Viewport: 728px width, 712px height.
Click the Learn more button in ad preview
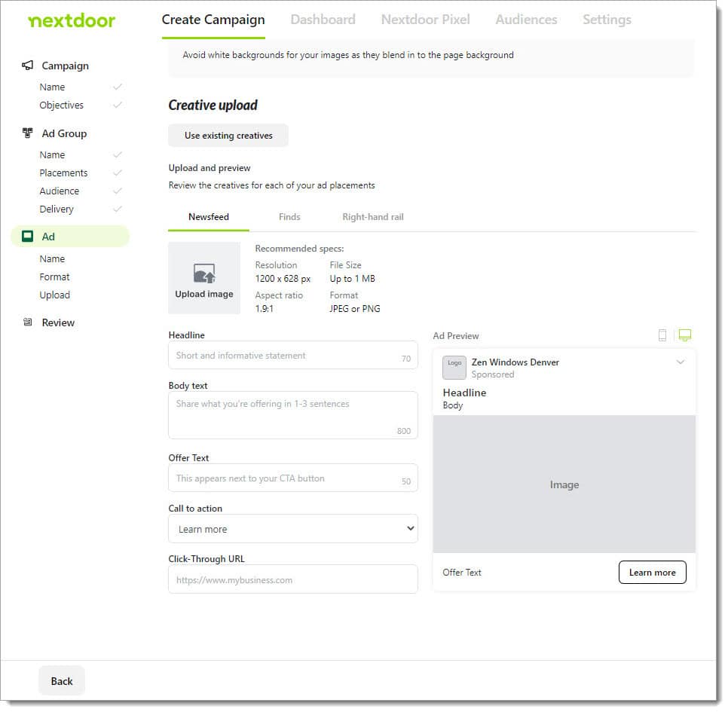point(652,572)
